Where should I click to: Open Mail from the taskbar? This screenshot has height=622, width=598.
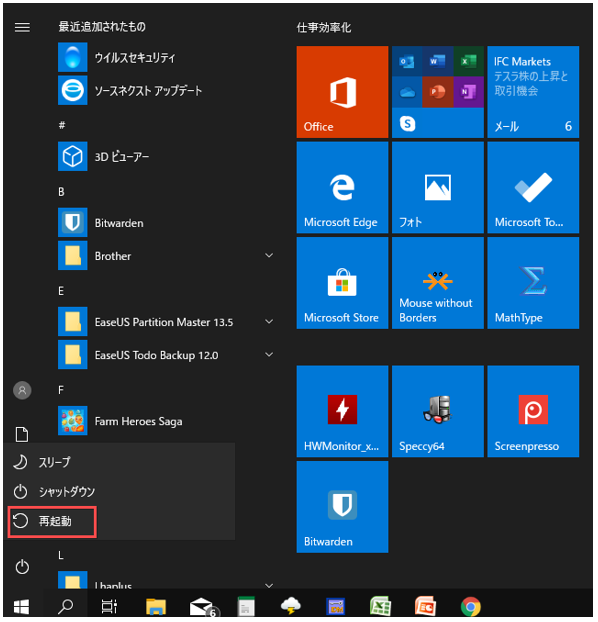point(203,607)
